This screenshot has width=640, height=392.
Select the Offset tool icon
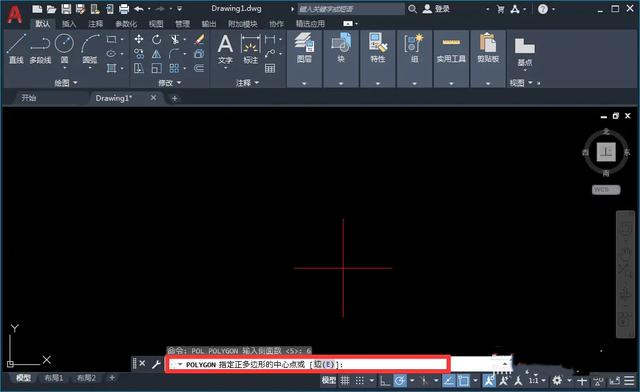pos(199,68)
